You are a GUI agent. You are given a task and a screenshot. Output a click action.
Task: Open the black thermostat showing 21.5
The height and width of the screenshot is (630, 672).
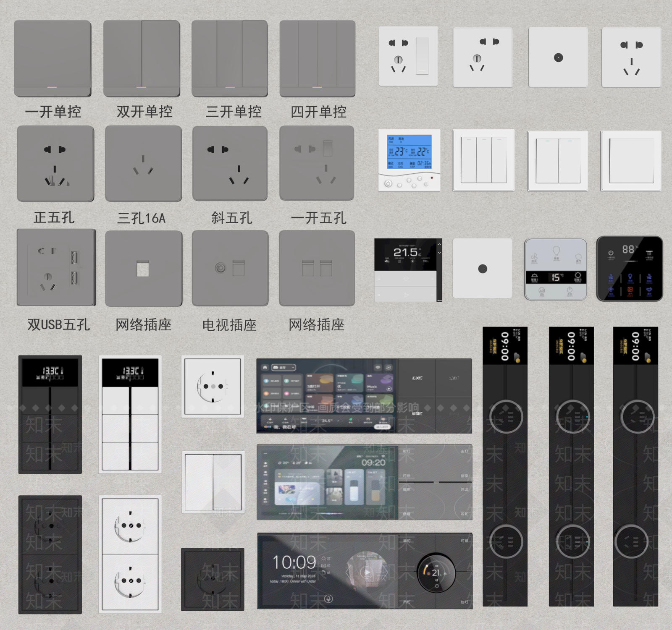[x=408, y=270]
